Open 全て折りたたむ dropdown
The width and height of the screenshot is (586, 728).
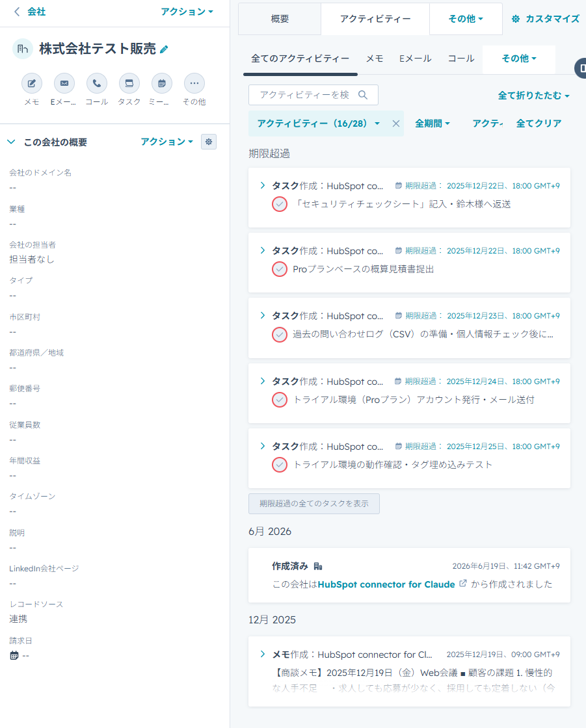coord(533,96)
